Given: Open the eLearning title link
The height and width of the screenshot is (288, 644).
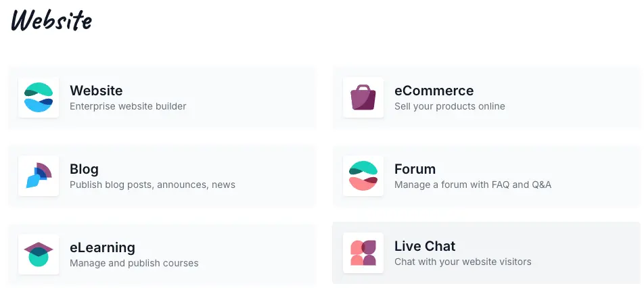Looking at the screenshot, I should (x=102, y=247).
